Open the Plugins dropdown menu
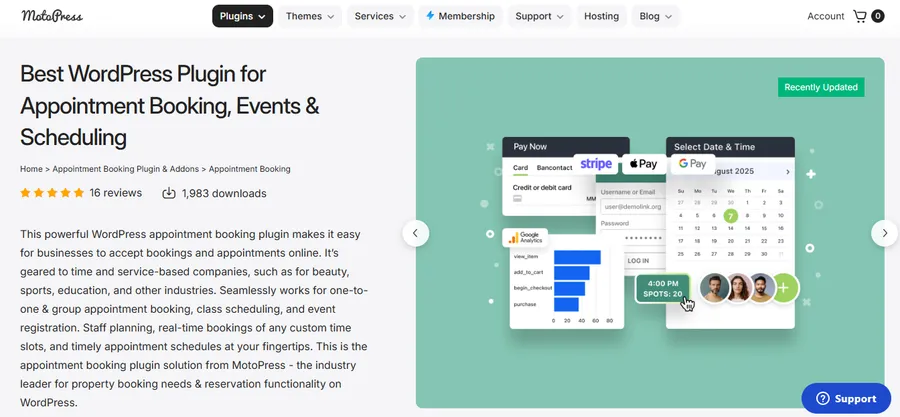The image size is (900, 417). pyautogui.click(x=243, y=16)
